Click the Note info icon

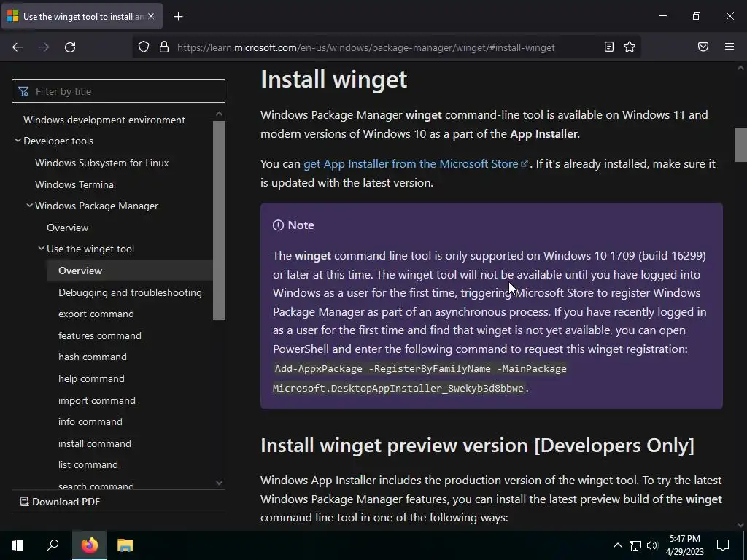point(278,225)
